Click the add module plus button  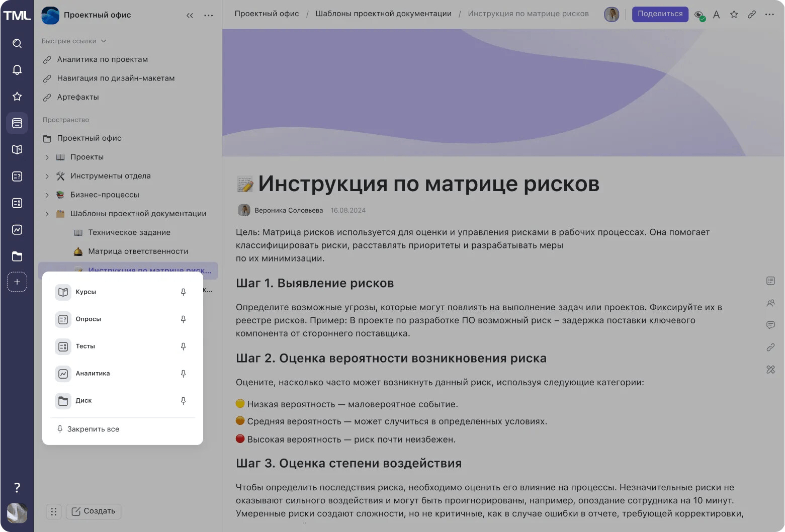pos(17,282)
